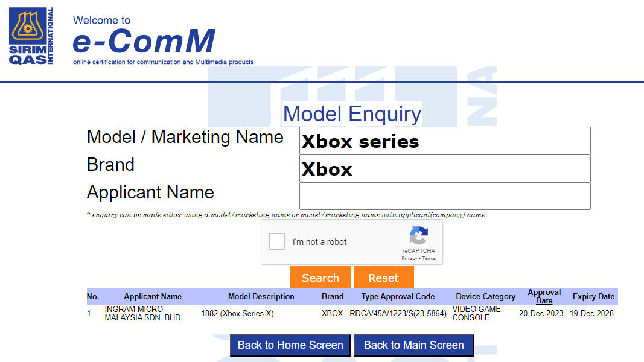Focus the Brand text field
The image size is (644, 362).
[445, 169]
